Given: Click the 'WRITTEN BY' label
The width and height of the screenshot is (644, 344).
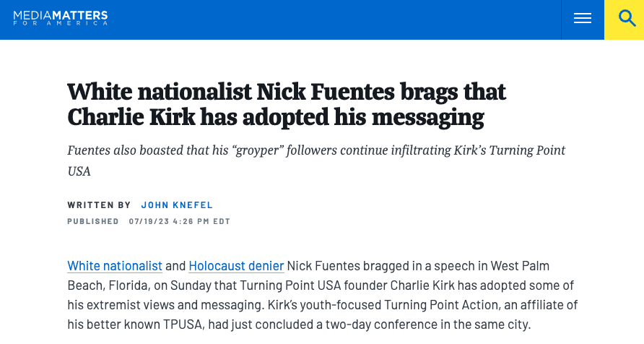Looking at the screenshot, I should pos(99,205).
